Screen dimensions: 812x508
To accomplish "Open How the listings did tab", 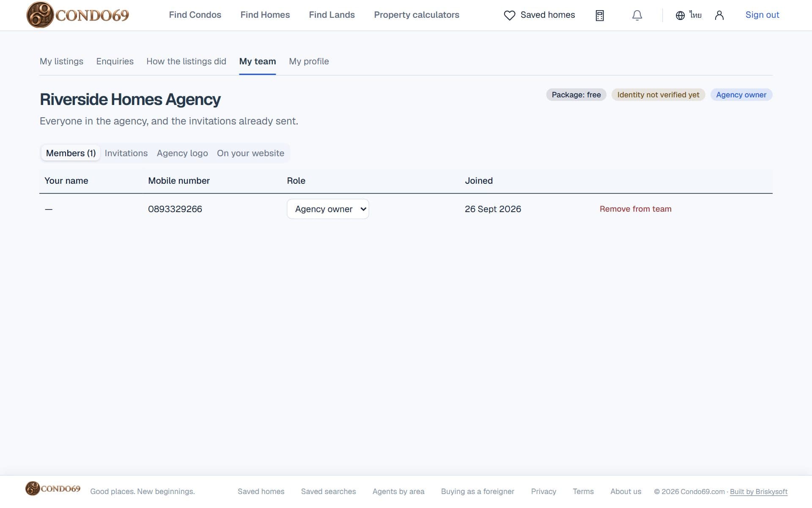I will point(186,61).
